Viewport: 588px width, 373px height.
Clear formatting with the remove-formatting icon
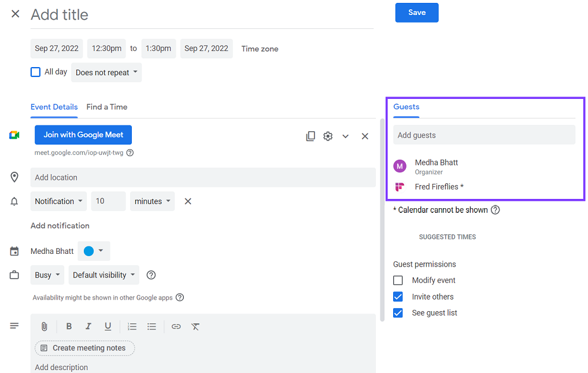pyautogui.click(x=195, y=326)
